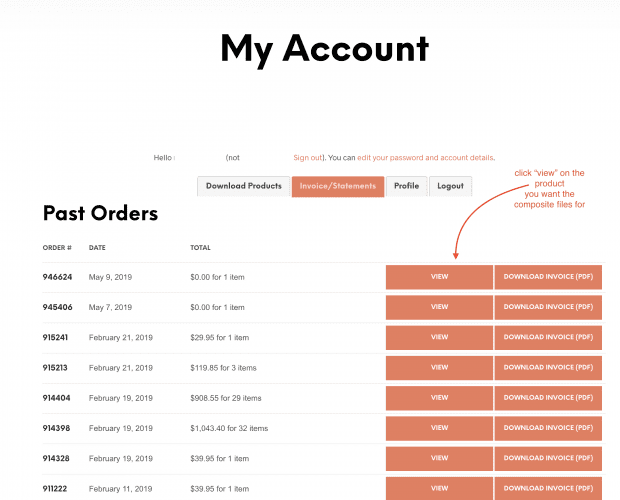Screen dimensions: 620x500
Task: Download invoice PDF for order 946624
Action: coord(548,277)
